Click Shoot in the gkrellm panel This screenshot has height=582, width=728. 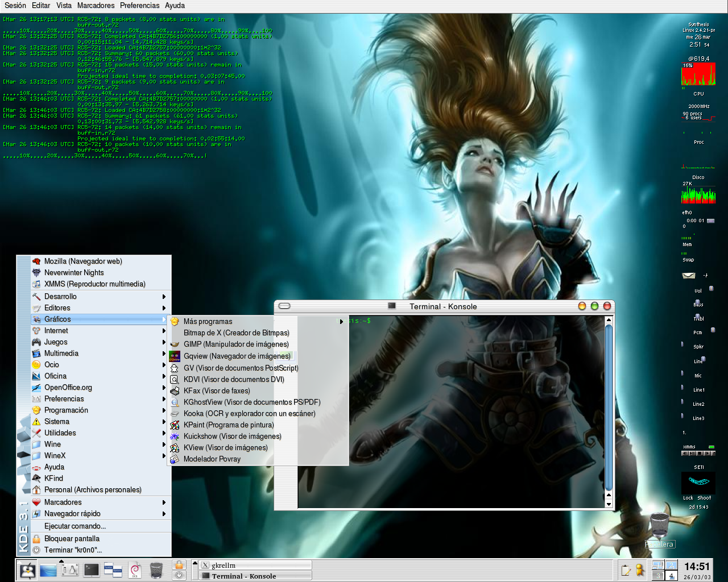coord(704,498)
